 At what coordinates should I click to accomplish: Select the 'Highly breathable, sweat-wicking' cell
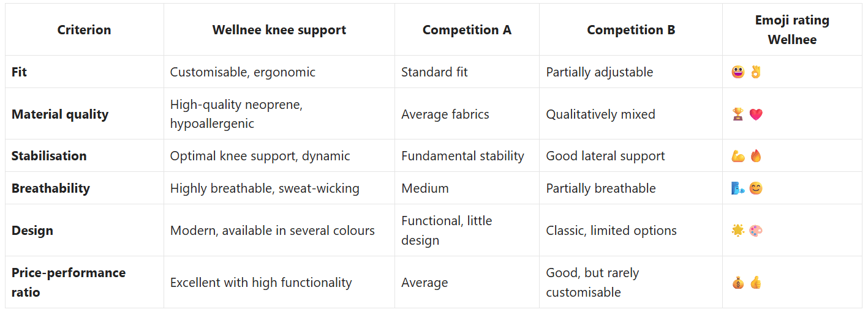tap(279, 188)
